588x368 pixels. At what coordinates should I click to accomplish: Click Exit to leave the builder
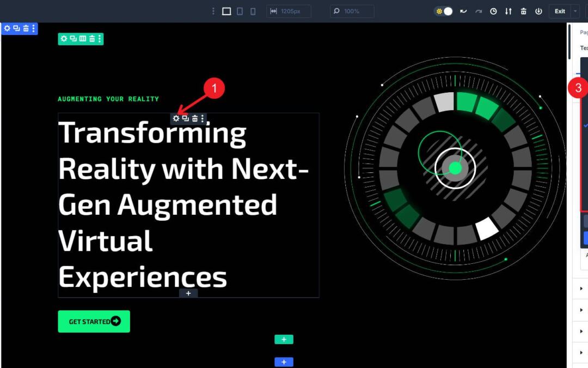click(559, 11)
